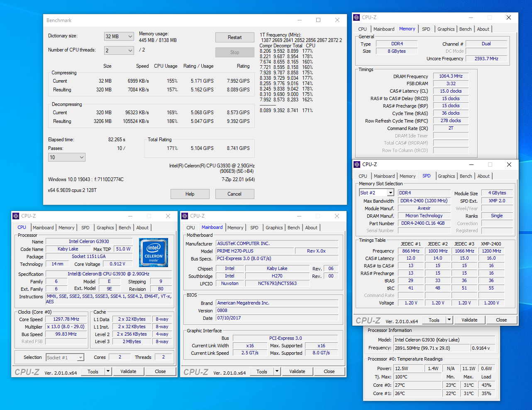Click the 7-Zip 22.01 (x64) version text
532x410 pixels.
[238, 179]
